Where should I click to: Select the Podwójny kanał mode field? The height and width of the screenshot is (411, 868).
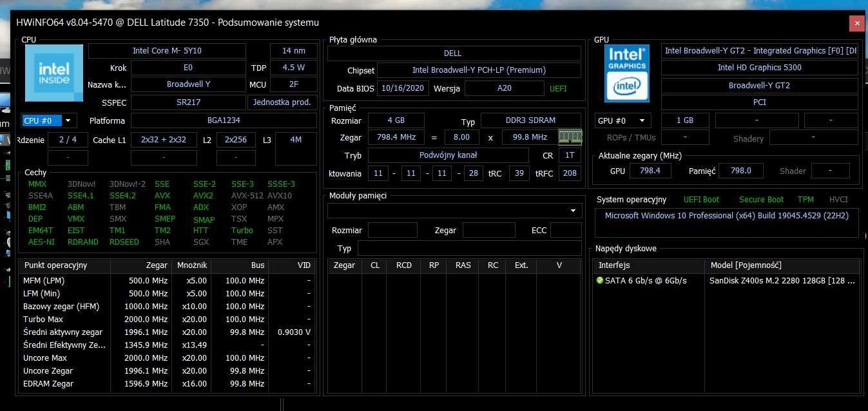click(x=448, y=155)
